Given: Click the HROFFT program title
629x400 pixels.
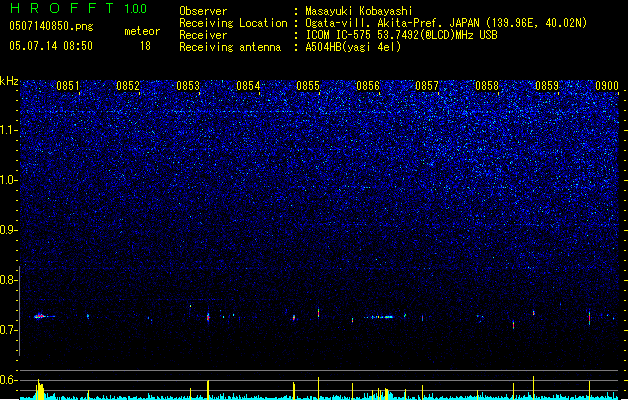Looking at the screenshot, I should (62, 8).
